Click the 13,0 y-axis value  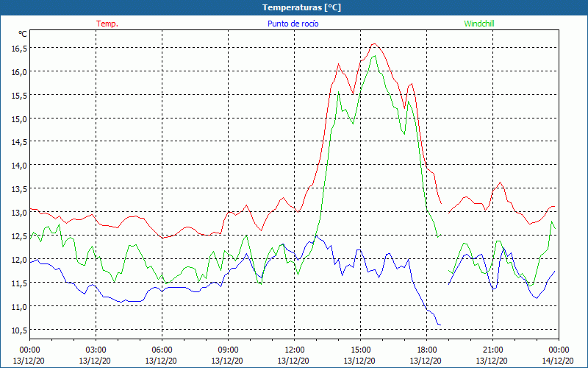coord(19,213)
